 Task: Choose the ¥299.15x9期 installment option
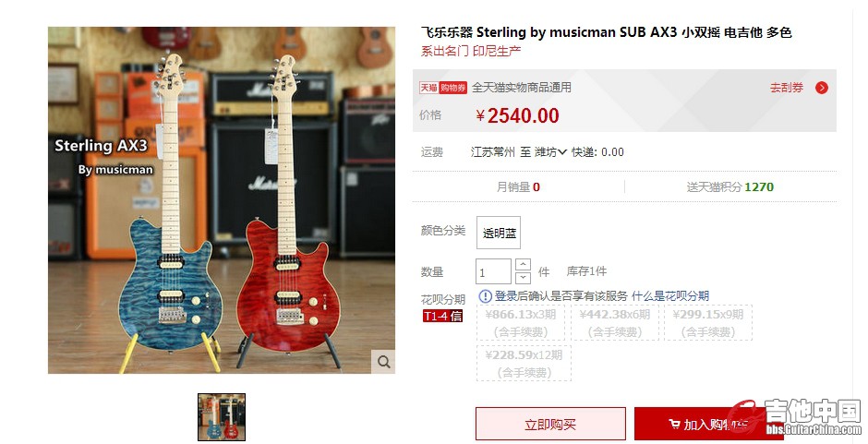708,322
